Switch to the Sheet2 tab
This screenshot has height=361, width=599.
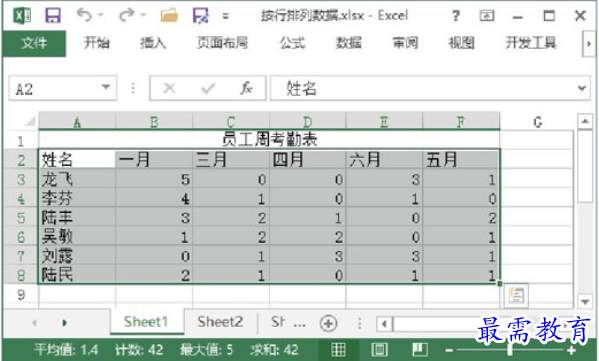tap(220, 322)
